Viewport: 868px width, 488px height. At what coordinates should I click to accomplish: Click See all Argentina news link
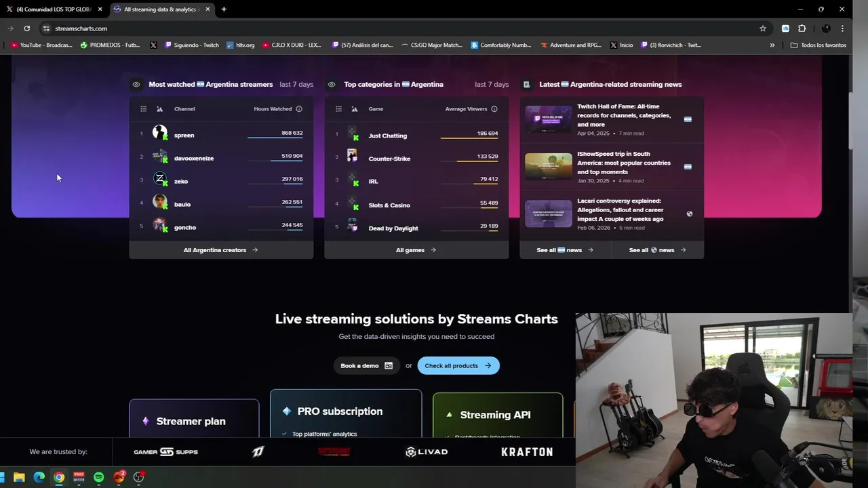pos(565,250)
